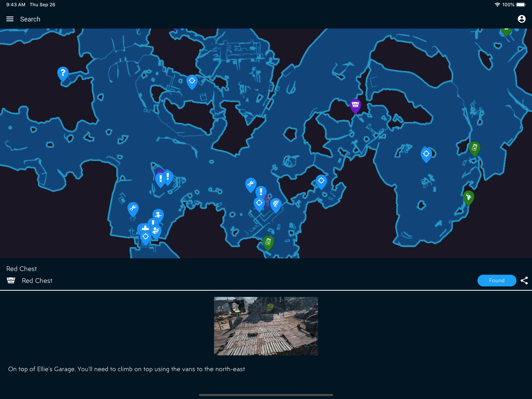The image size is (532, 399).
Task: Select the green animal skull map pin
Action: 469,198
